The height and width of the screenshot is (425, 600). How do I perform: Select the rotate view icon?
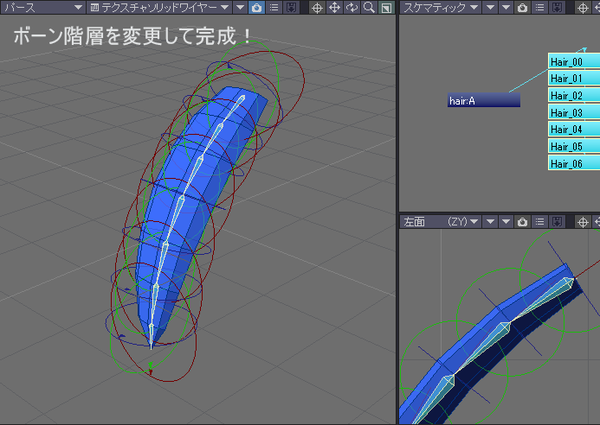coord(352,8)
